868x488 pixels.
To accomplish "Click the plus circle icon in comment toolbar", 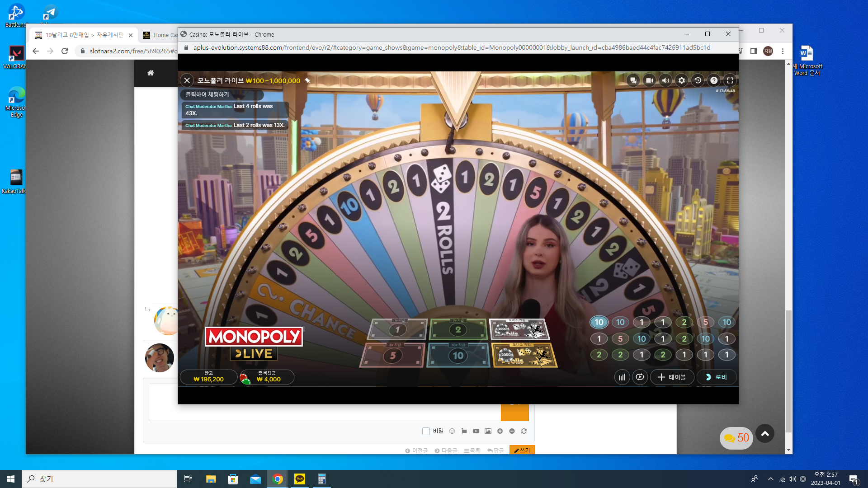I will tap(500, 431).
